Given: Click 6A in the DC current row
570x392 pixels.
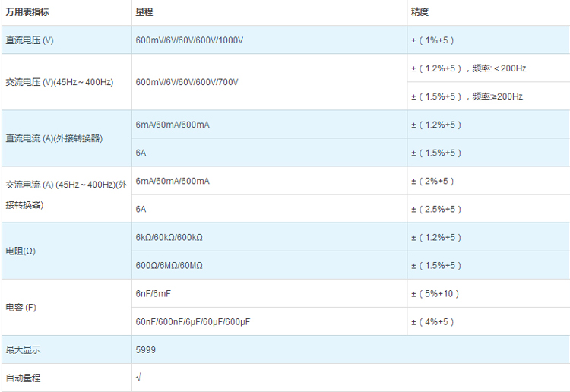Looking at the screenshot, I should pos(141,153).
